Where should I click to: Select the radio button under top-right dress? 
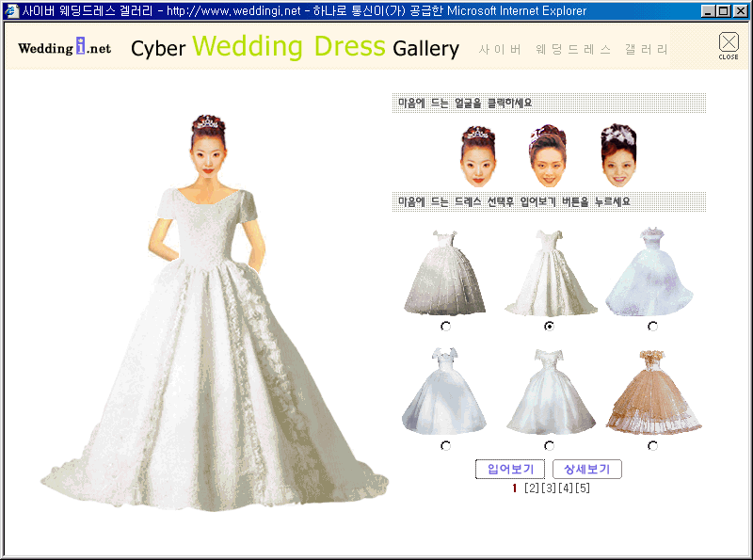652,326
